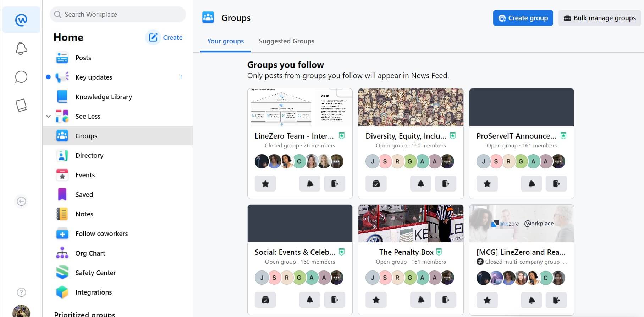Click the Create group button

click(x=523, y=18)
